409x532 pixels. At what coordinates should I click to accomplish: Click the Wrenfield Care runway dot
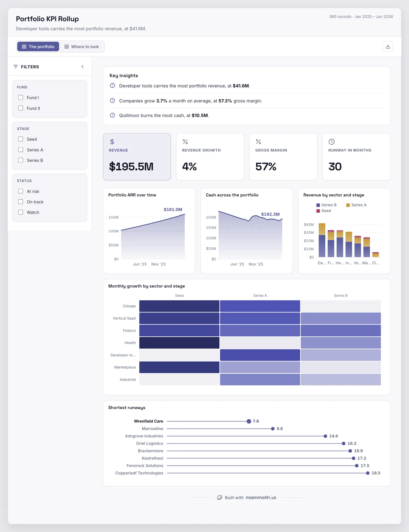(x=249, y=421)
